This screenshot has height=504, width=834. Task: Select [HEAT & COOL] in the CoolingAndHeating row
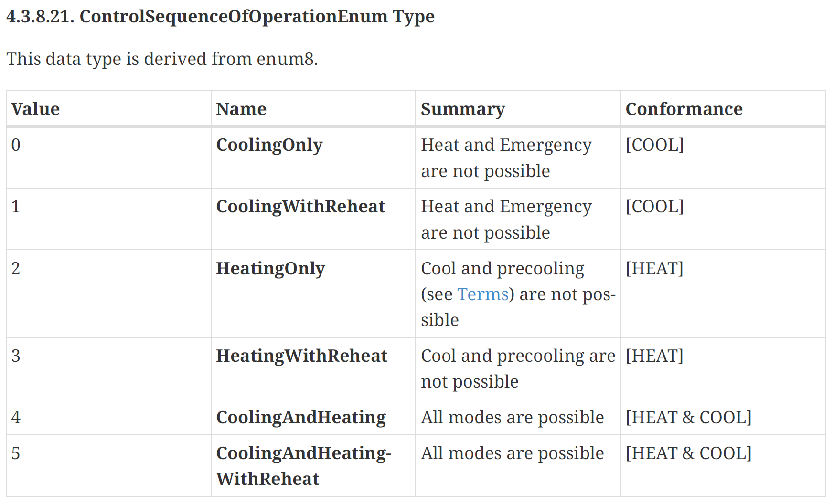click(688, 418)
